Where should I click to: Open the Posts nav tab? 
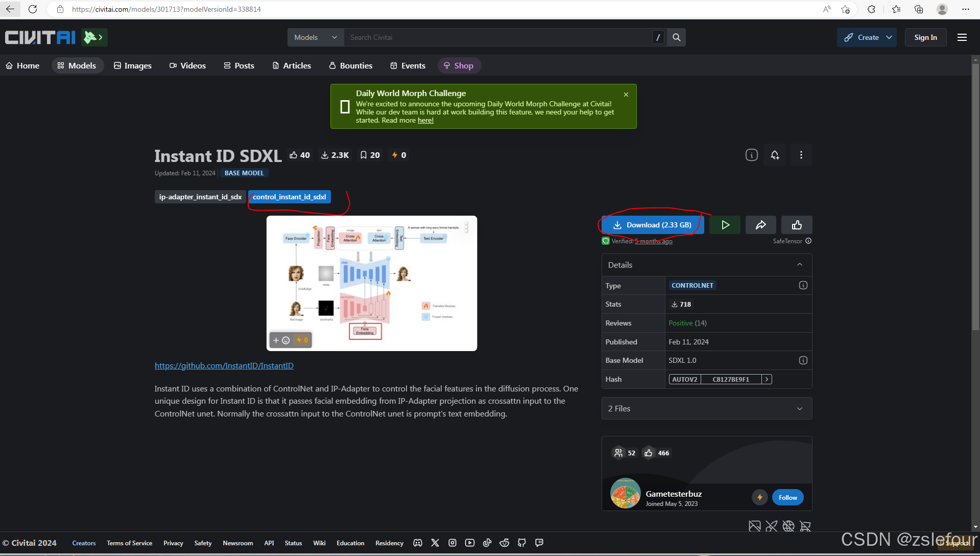(239, 65)
